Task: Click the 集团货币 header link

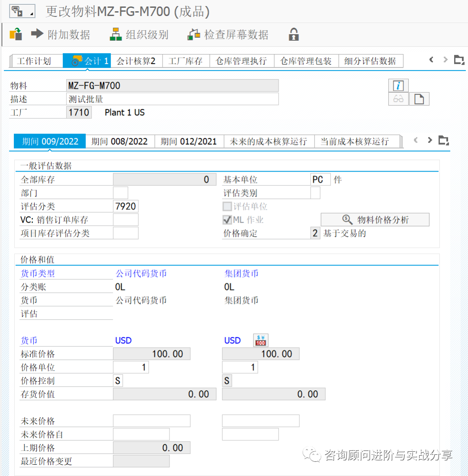Action: (241, 273)
